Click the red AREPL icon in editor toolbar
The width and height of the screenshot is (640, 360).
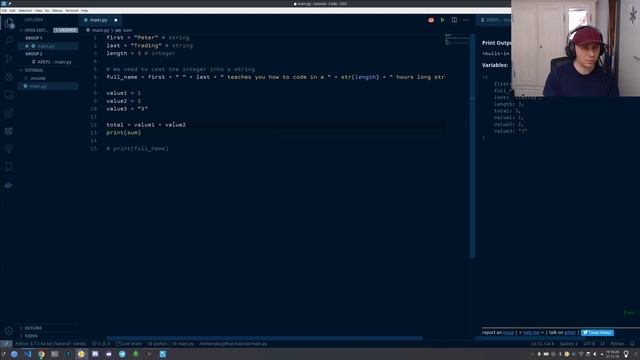431,20
